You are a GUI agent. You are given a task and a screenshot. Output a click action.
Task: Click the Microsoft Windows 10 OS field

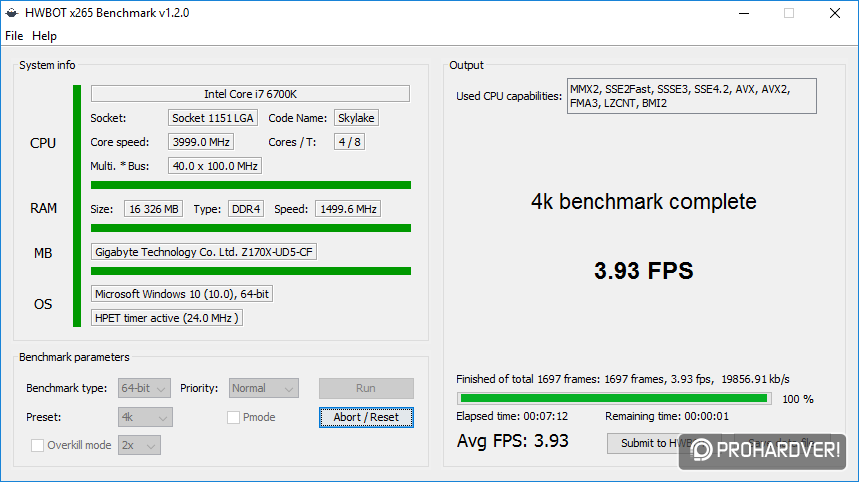pos(182,294)
